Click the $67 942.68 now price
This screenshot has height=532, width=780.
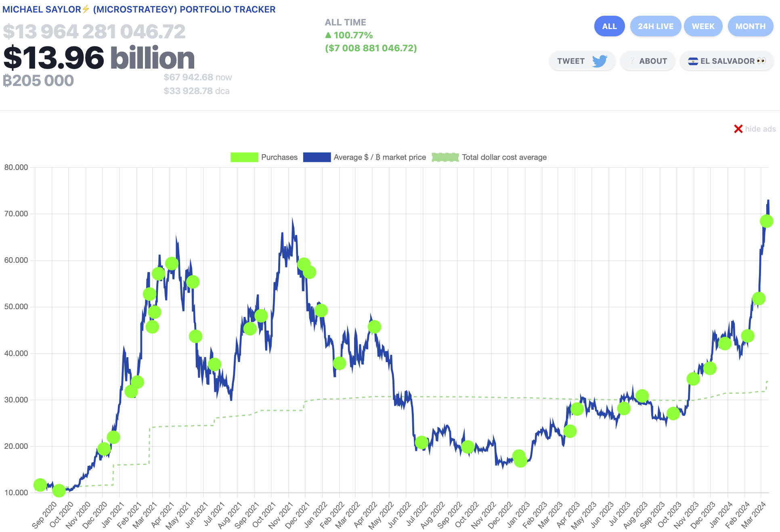198,77
